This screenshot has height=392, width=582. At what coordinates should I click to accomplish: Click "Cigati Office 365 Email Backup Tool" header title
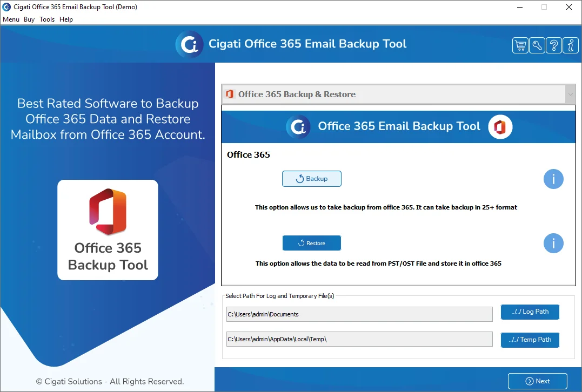click(x=307, y=44)
